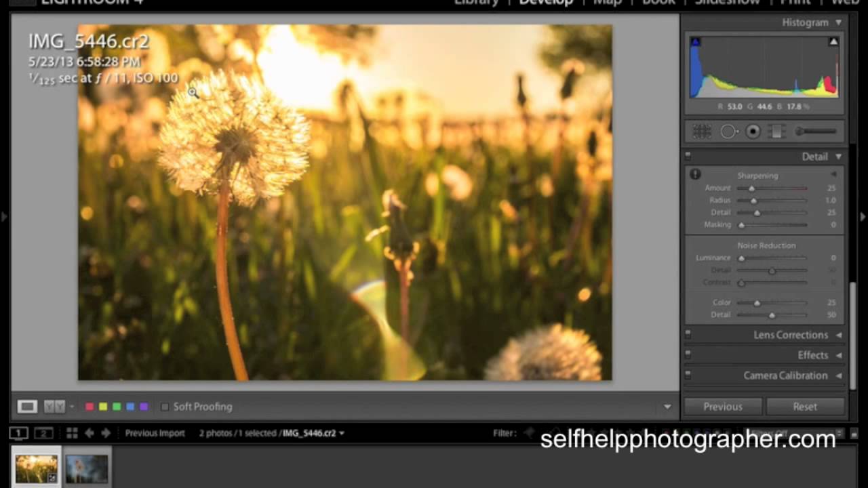Viewport: 868px width, 488px height.
Task: Switch to the Map module
Action: [608, 3]
